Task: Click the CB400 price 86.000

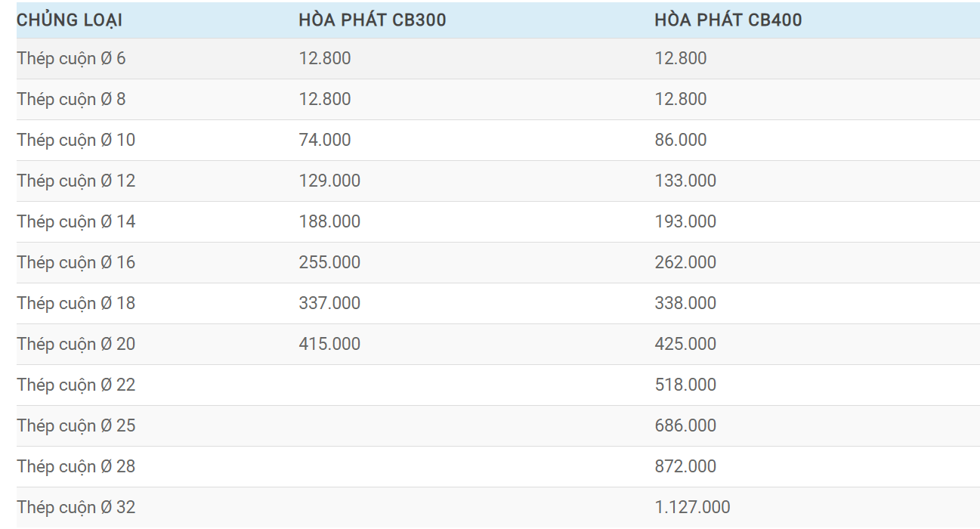Action: click(x=681, y=141)
